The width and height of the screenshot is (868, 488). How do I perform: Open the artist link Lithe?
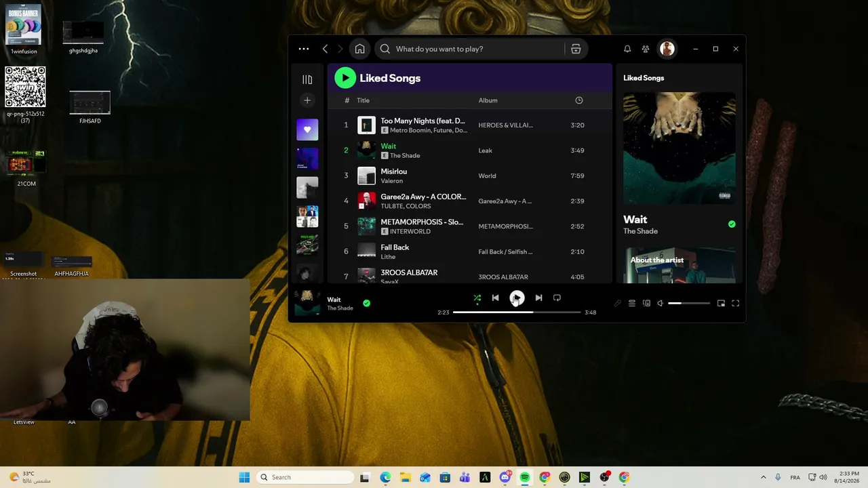point(387,257)
